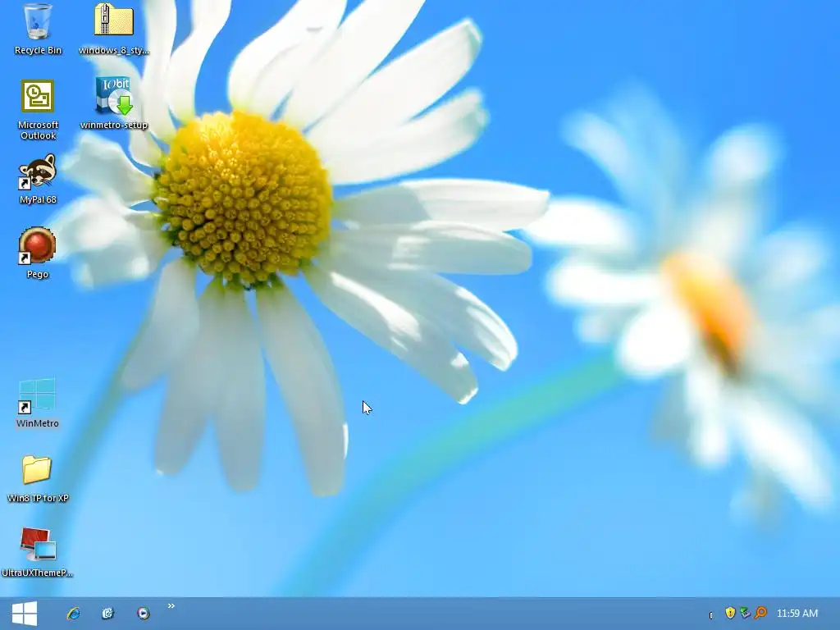Click the Win8 TP for XP label
The width and height of the screenshot is (840, 630).
pyautogui.click(x=38, y=498)
